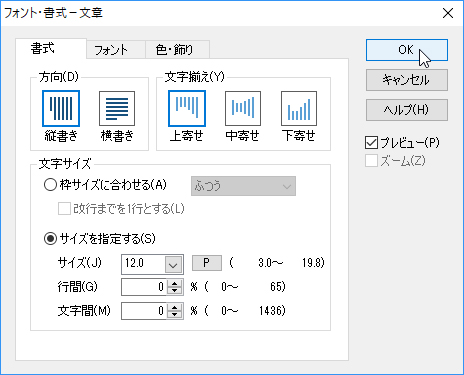The height and width of the screenshot is (375, 464).
Task: Click the 文字間 value input field
Action: coord(144,311)
